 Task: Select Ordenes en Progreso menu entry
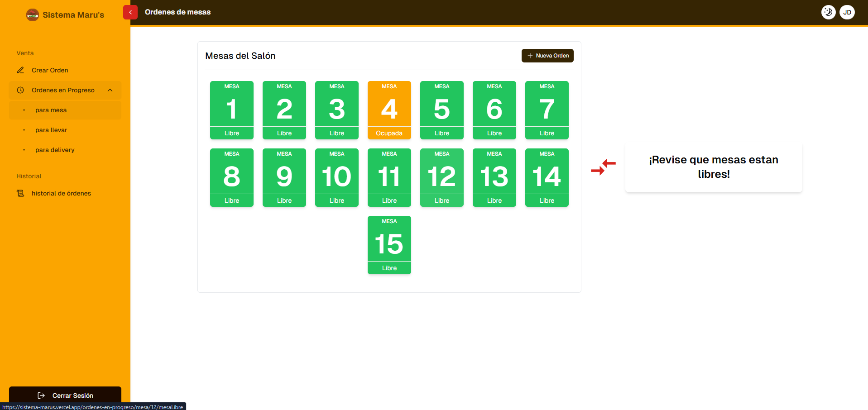65,90
